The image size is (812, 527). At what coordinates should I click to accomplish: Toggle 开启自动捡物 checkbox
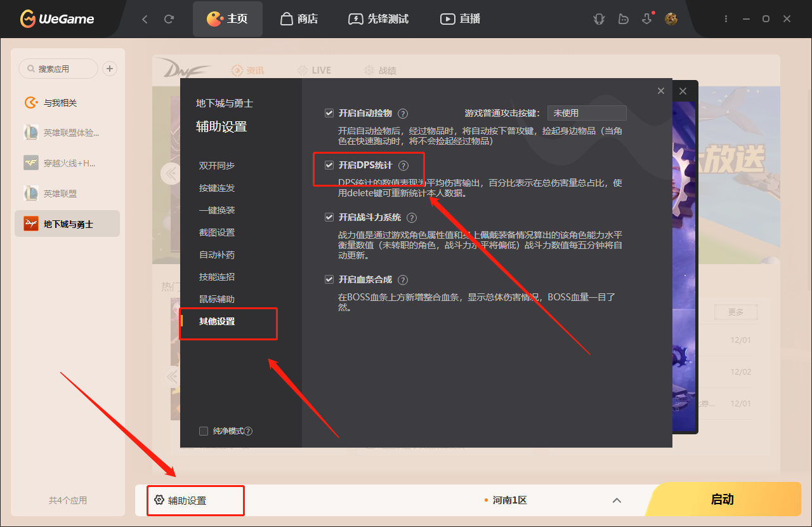329,113
